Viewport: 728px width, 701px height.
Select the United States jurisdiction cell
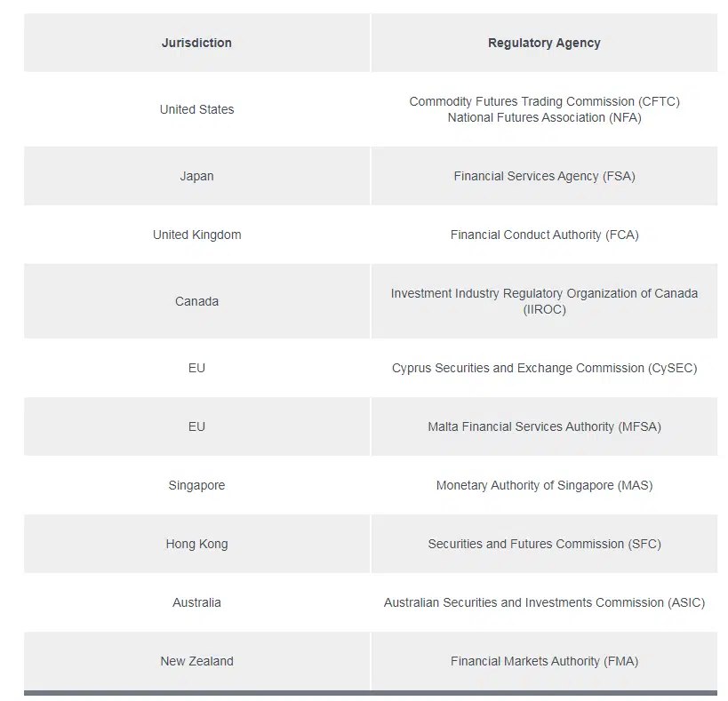click(x=196, y=109)
